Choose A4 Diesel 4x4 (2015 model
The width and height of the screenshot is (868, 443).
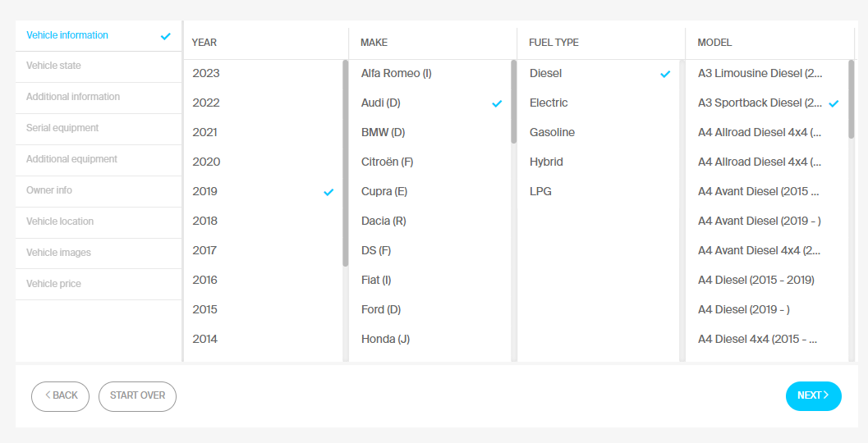[767, 339]
